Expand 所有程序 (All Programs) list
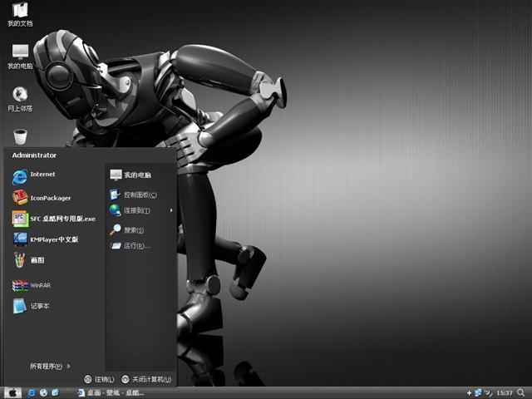This screenshot has width=532, height=399. click(49, 366)
